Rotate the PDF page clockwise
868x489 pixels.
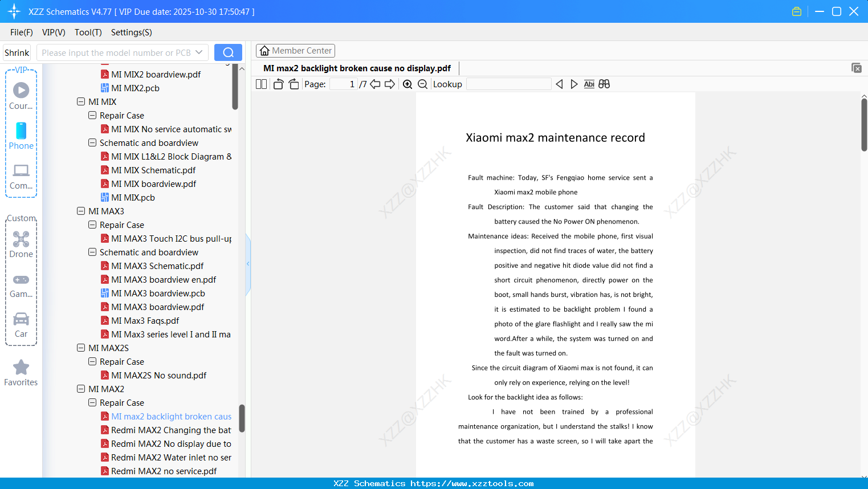(x=294, y=84)
